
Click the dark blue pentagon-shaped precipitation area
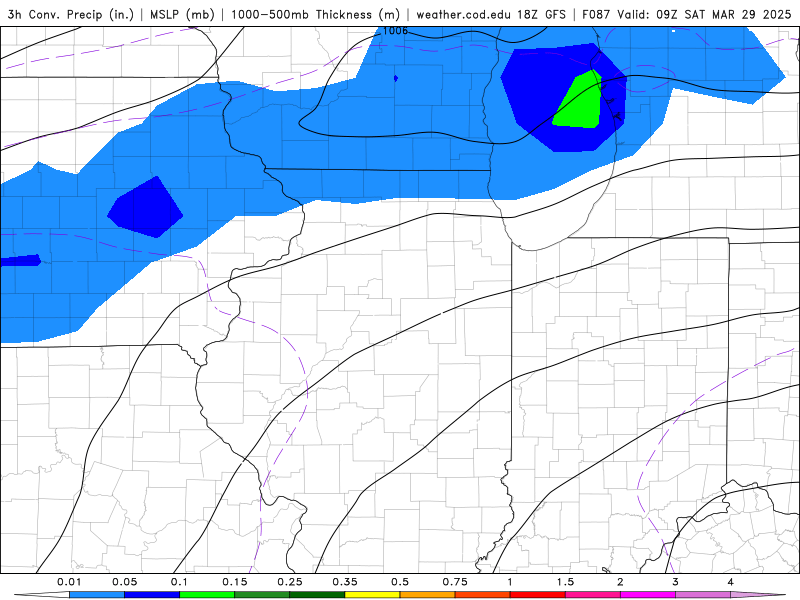145,208
